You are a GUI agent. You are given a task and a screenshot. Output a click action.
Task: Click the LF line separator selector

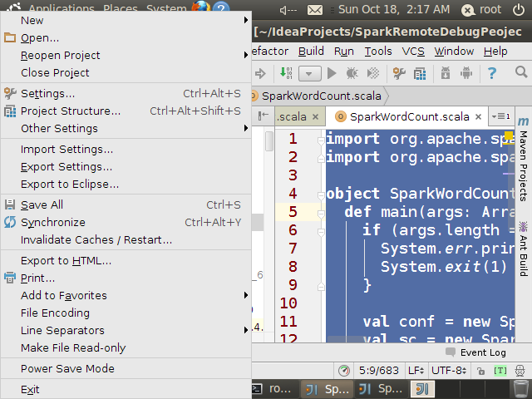click(x=416, y=371)
